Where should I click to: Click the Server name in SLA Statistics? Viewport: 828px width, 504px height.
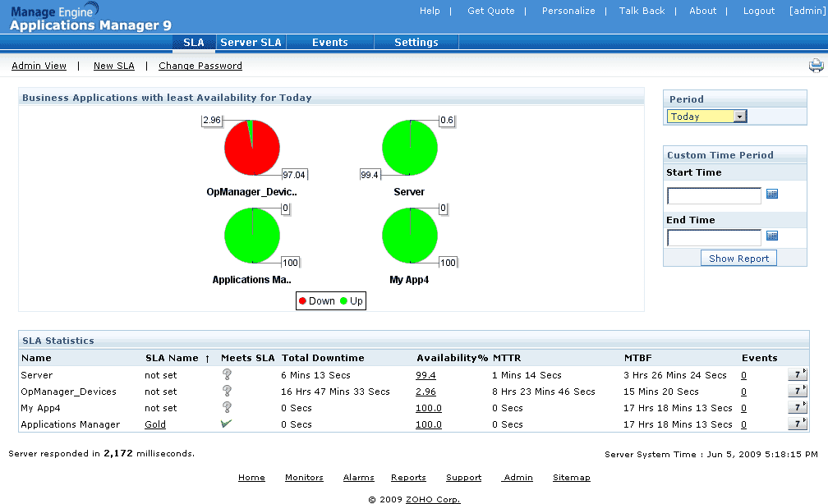[x=36, y=375]
